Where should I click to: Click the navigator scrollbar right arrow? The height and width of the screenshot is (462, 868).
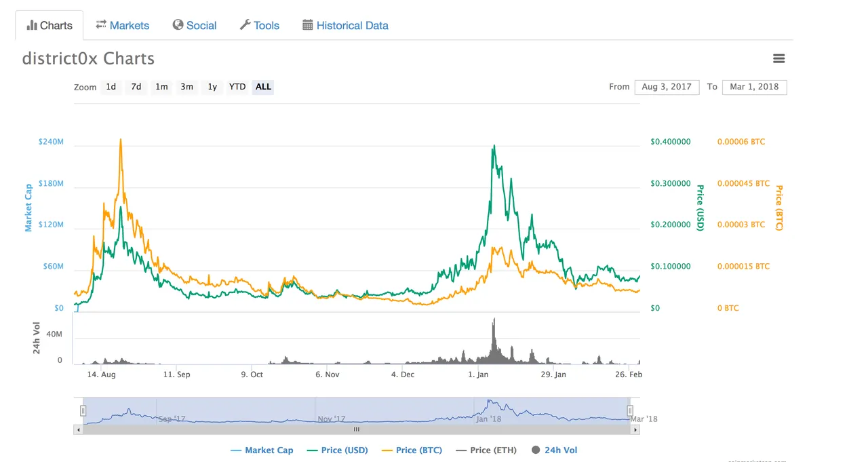point(635,429)
